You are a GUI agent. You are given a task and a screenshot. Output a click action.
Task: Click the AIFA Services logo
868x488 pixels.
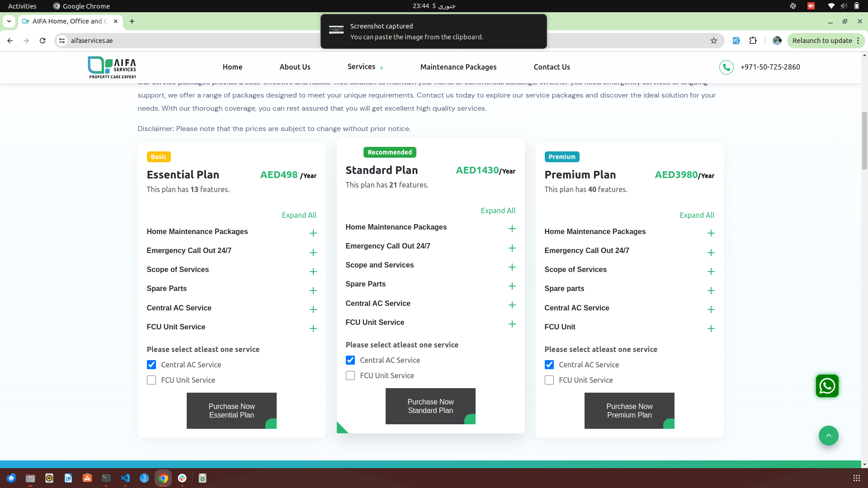click(x=112, y=67)
